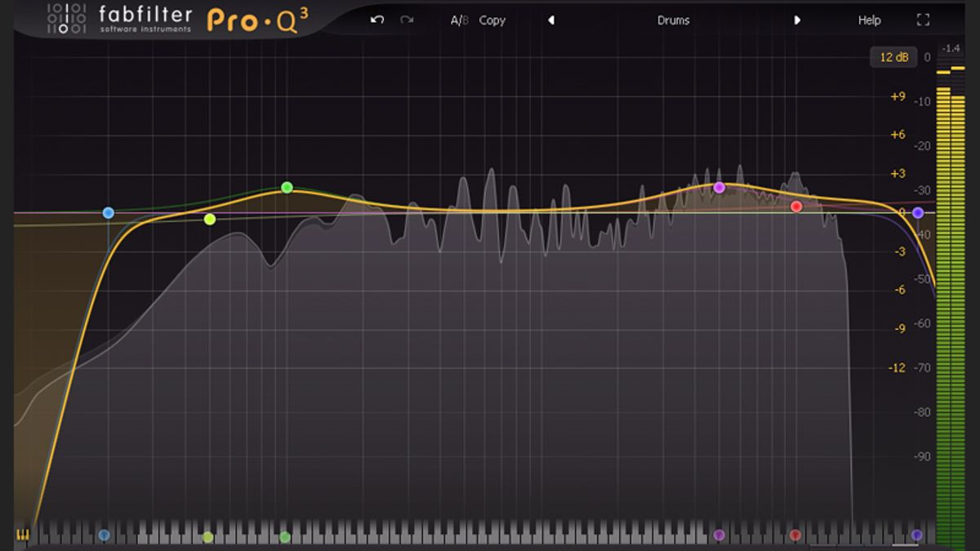The image size is (980, 551).
Task: Click the undo arrow icon
Action: click(x=376, y=20)
